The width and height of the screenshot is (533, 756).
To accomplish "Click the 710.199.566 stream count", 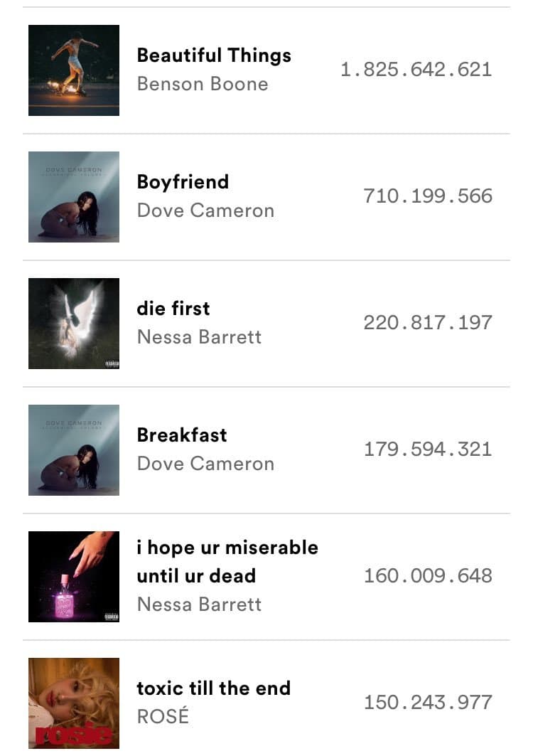I will tap(428, 196).
